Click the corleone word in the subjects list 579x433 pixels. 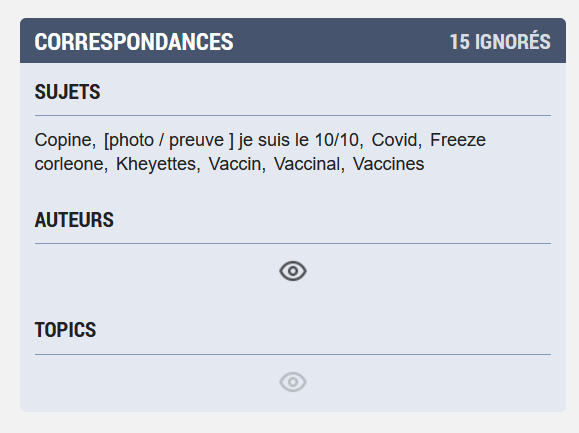(69, 164)
